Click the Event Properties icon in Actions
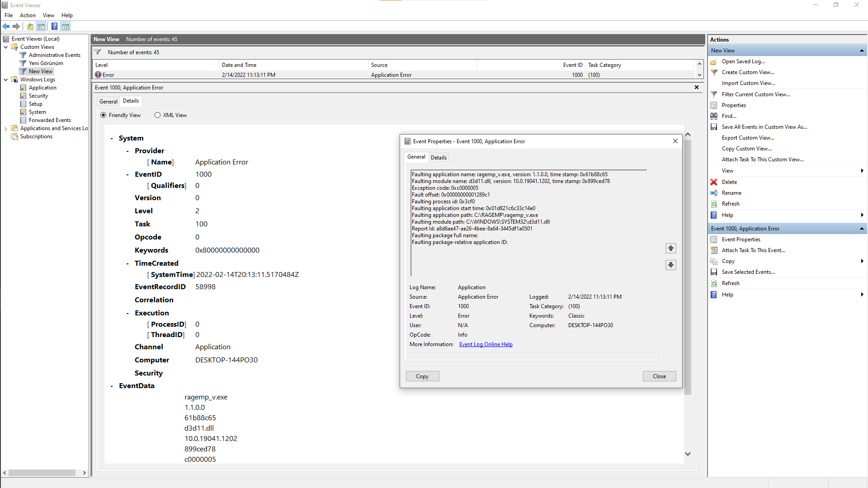868x488 pixels. pos(714,239)
